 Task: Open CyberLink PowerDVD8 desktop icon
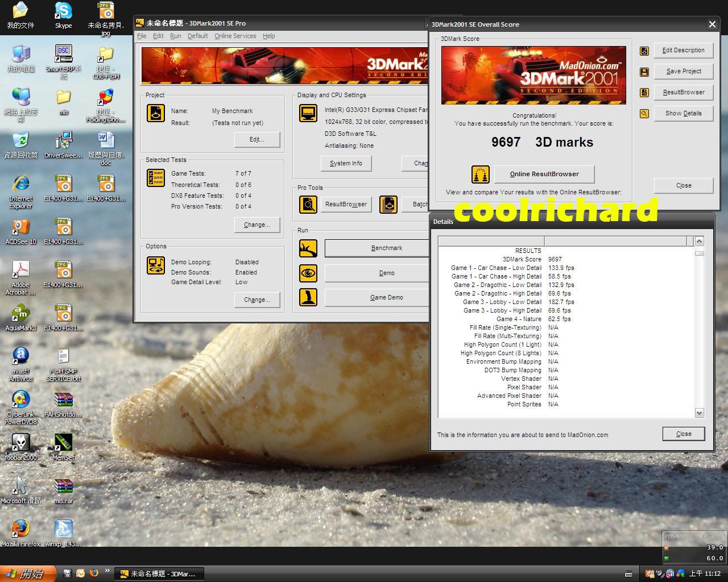(20, 408)
